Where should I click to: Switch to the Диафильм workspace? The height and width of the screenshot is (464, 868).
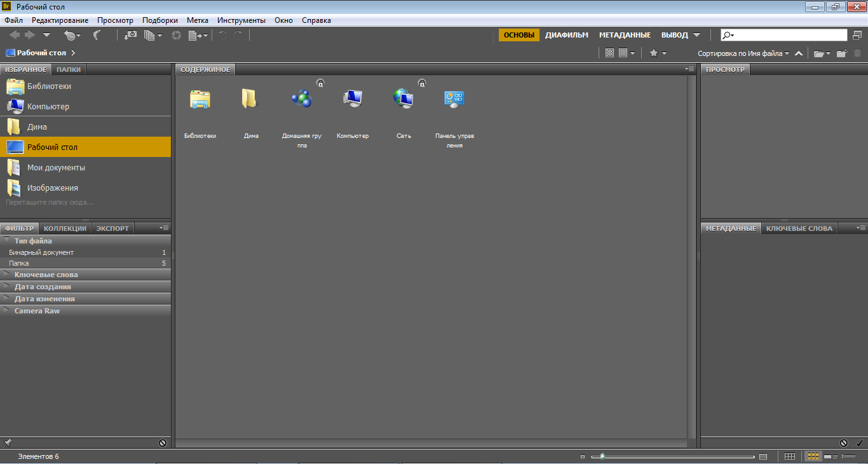point(566,35)
